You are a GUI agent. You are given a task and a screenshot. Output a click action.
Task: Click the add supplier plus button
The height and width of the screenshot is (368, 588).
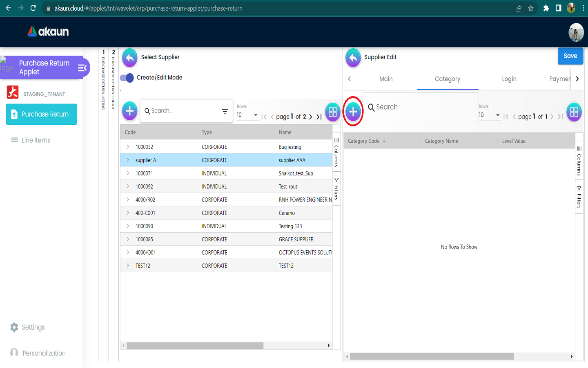[x=129, y=111]
